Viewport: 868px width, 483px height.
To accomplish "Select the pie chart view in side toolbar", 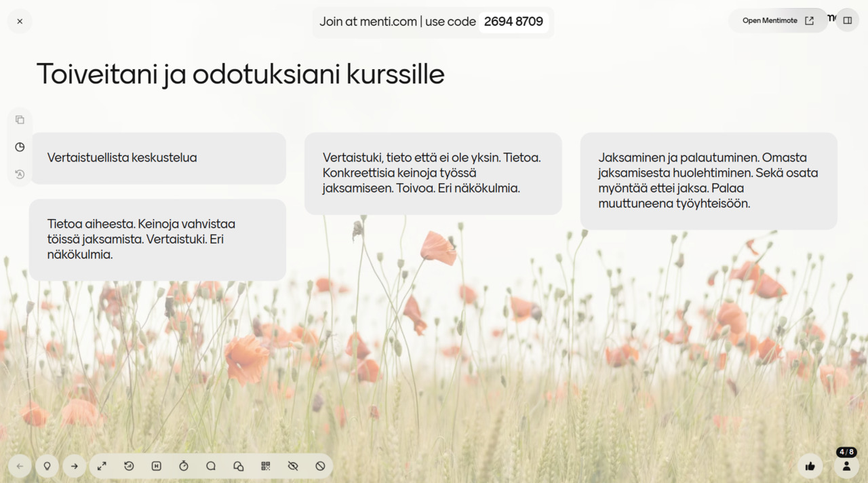I will click(x=20, y=147).
